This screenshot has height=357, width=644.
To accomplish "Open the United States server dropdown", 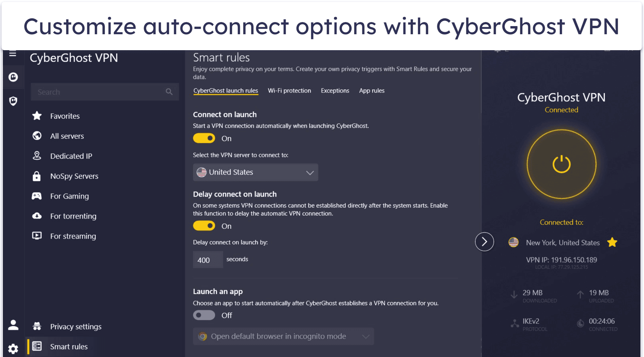I will point(255,172).
